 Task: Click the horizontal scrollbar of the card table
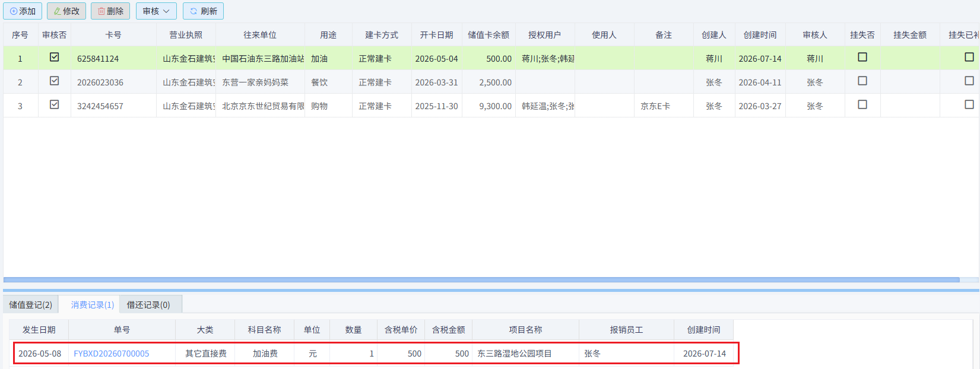[x=481, y=279]
